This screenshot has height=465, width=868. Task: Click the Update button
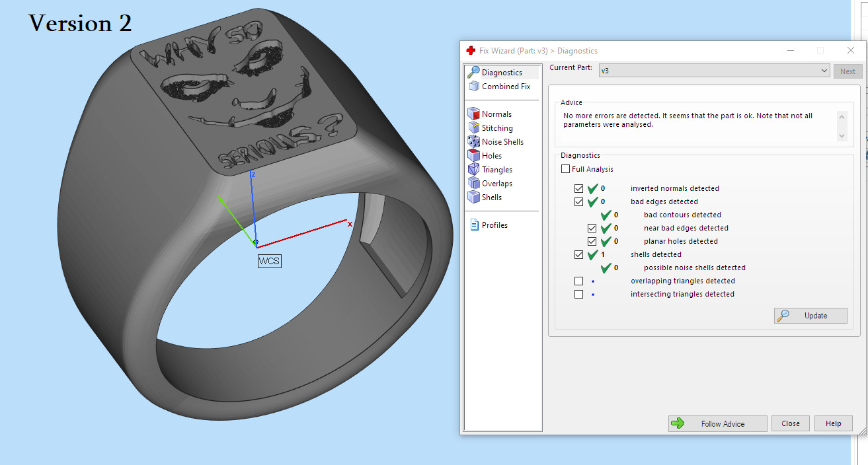click(x=810, y=316)
